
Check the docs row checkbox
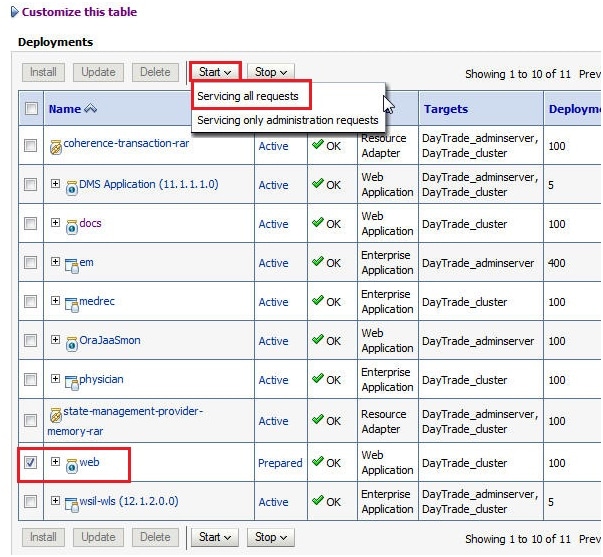pos(30,223)
